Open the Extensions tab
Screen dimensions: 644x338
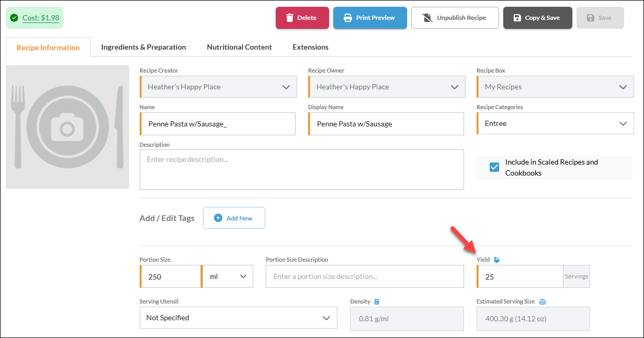point(310,47)
